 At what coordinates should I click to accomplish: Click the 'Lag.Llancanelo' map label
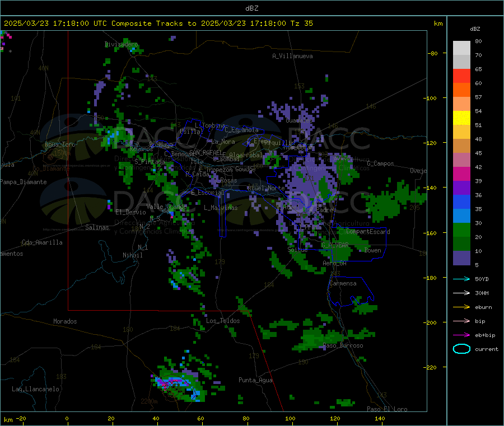coord(35,389)
